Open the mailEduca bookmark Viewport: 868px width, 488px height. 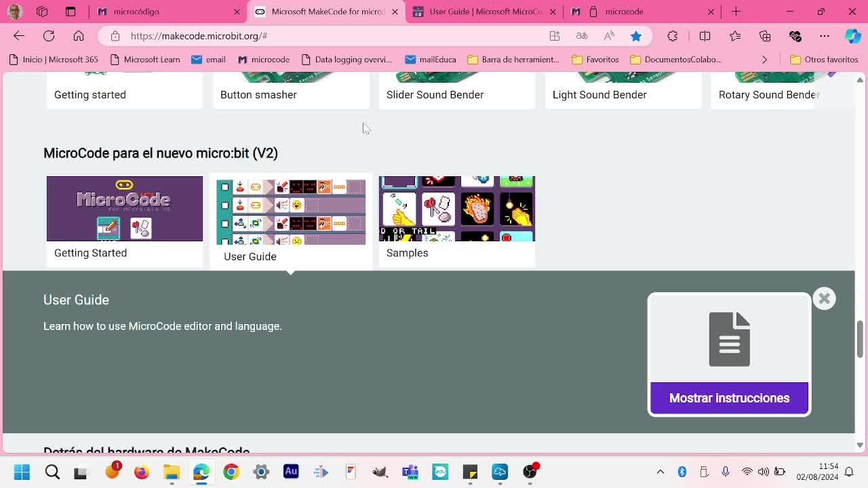pyautogui.click(x=430, y=60)
